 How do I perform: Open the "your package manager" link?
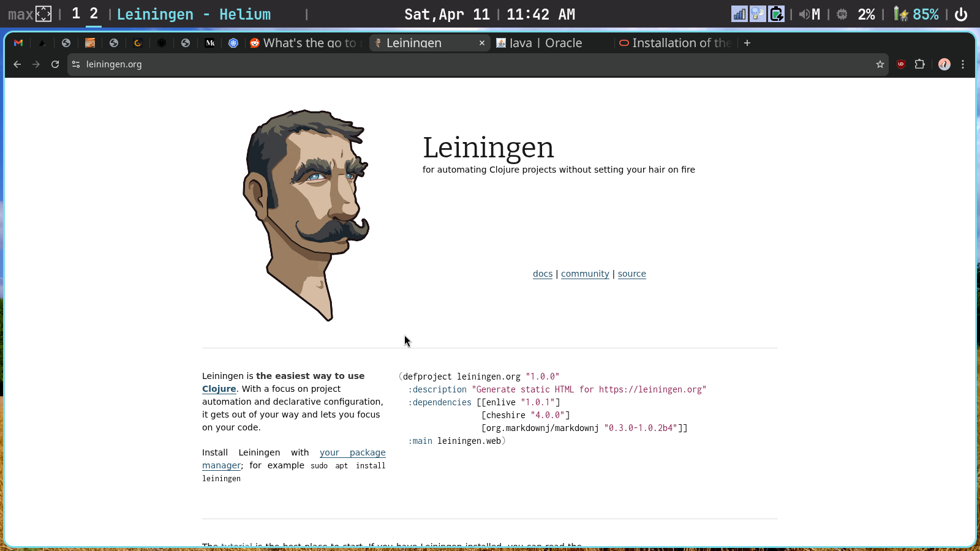point(294,459)
